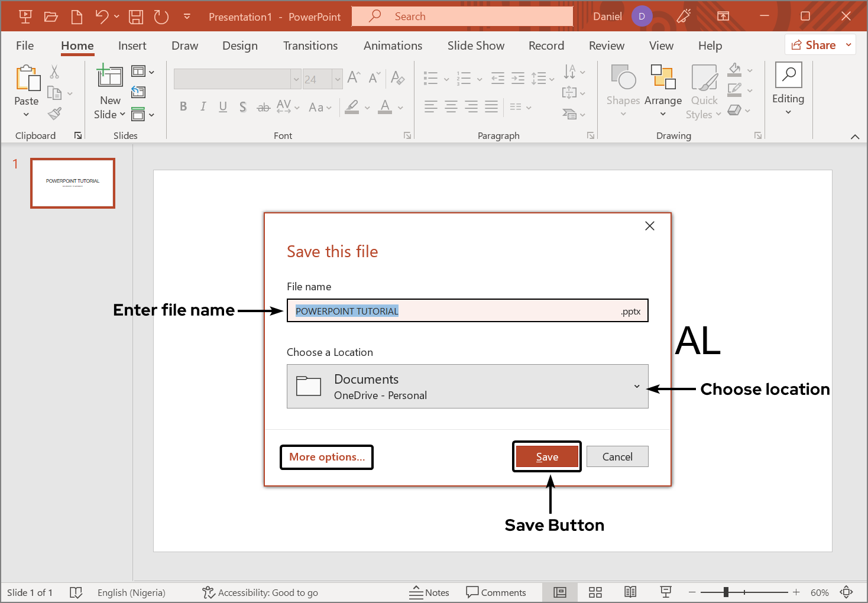Click the Undo arrow icon
Viewport: 868px width, 603px height.
click(102, 17)
